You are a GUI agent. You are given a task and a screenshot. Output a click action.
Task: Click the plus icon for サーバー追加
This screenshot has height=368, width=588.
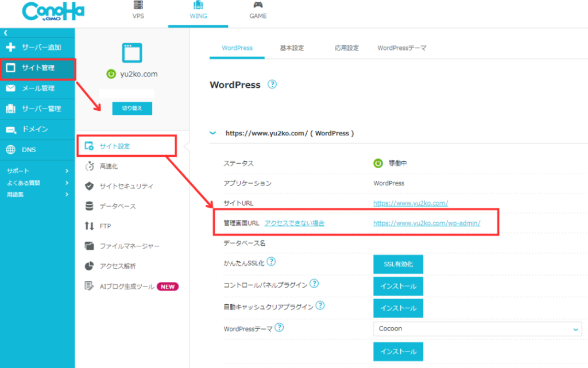10,47
